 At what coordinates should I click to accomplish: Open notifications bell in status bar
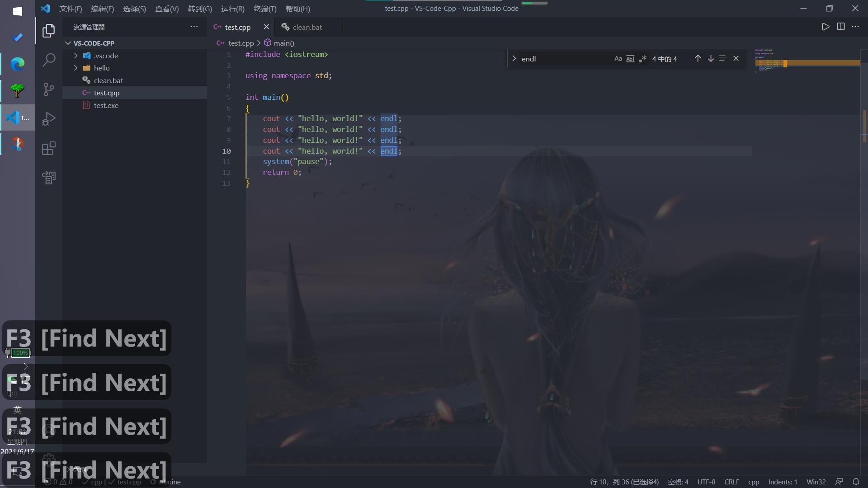[x=856, y=482]
